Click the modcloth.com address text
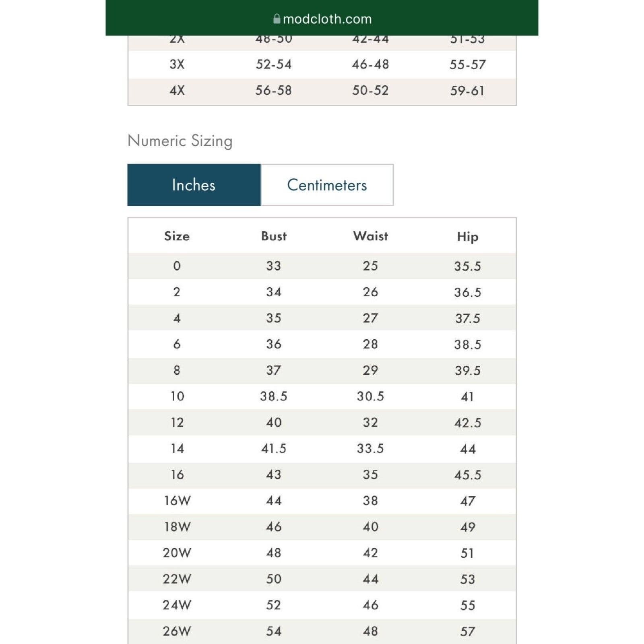The height and width of the screenshot is (644, 644). [x=327, y=19]
